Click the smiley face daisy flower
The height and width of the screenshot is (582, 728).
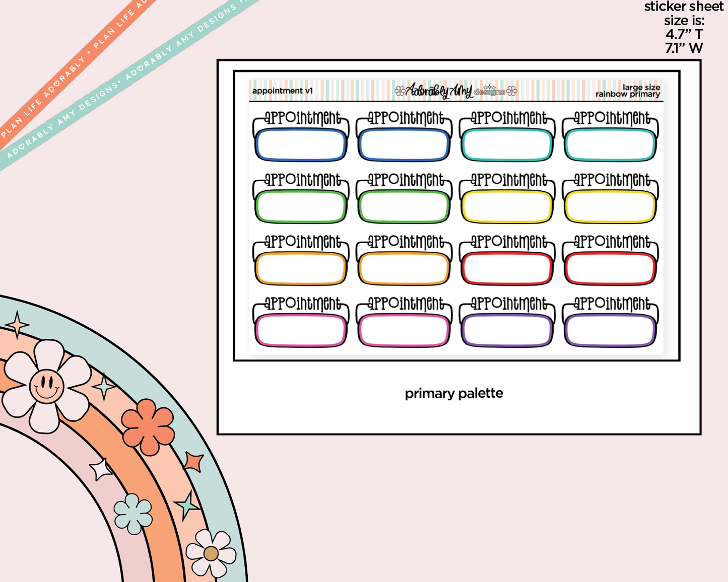pyautogui.click(x=46, y=387)
